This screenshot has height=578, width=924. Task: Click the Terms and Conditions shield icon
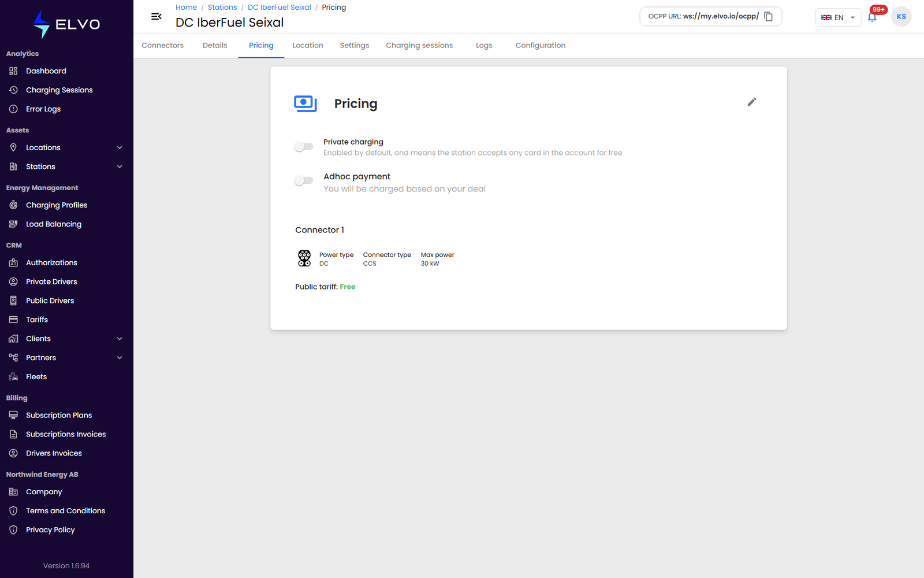[x=13, y=511]
